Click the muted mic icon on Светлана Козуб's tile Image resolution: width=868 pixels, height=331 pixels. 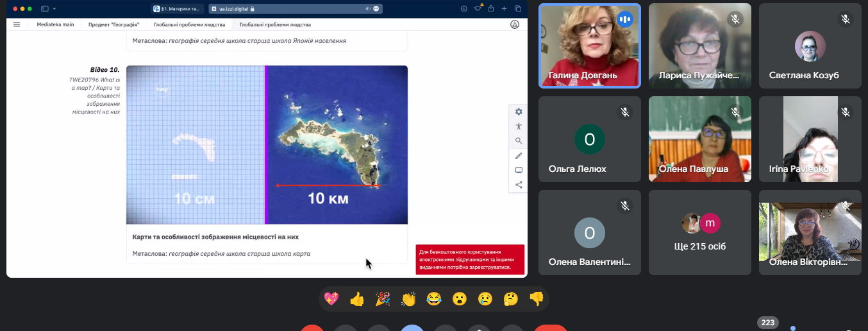pos(846,19)
